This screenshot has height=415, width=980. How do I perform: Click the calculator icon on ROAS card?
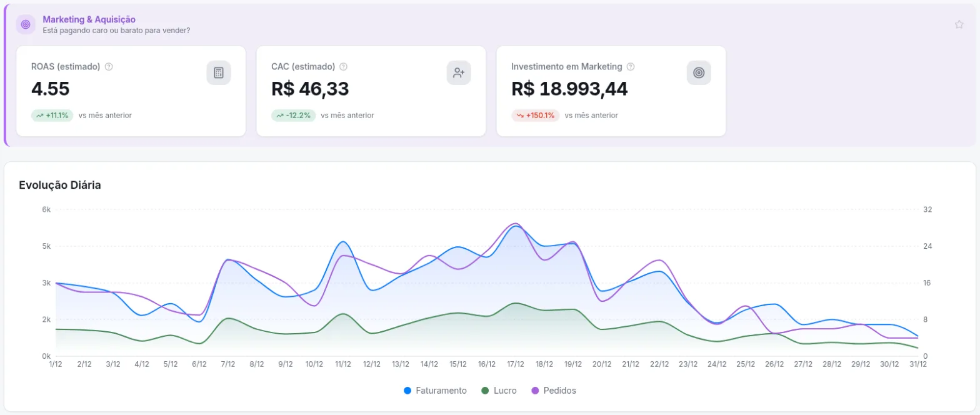219,72
